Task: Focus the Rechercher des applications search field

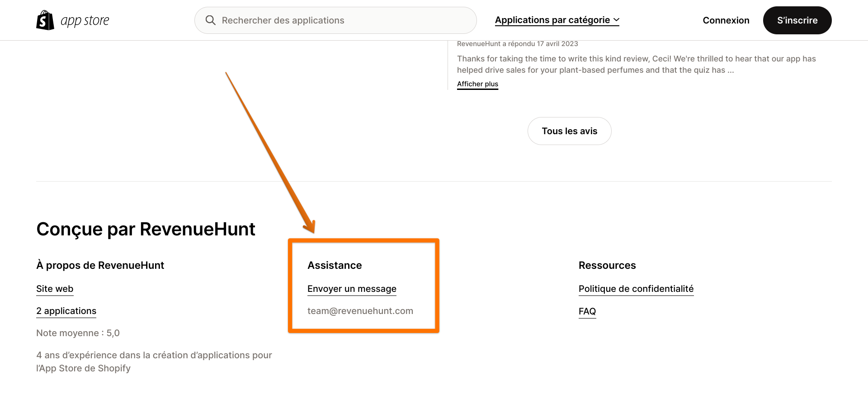Action: [344, 20]
